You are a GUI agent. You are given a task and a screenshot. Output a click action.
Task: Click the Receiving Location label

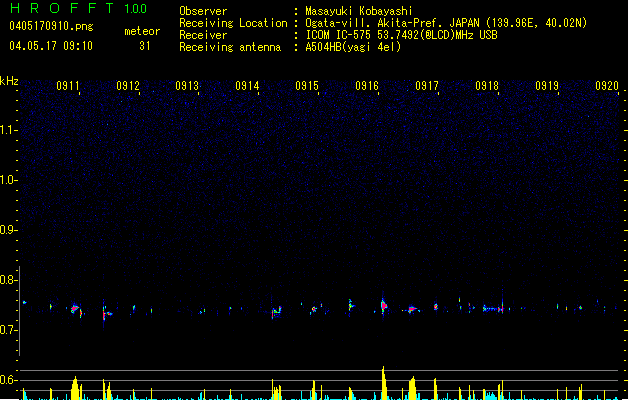click(233, 23)
